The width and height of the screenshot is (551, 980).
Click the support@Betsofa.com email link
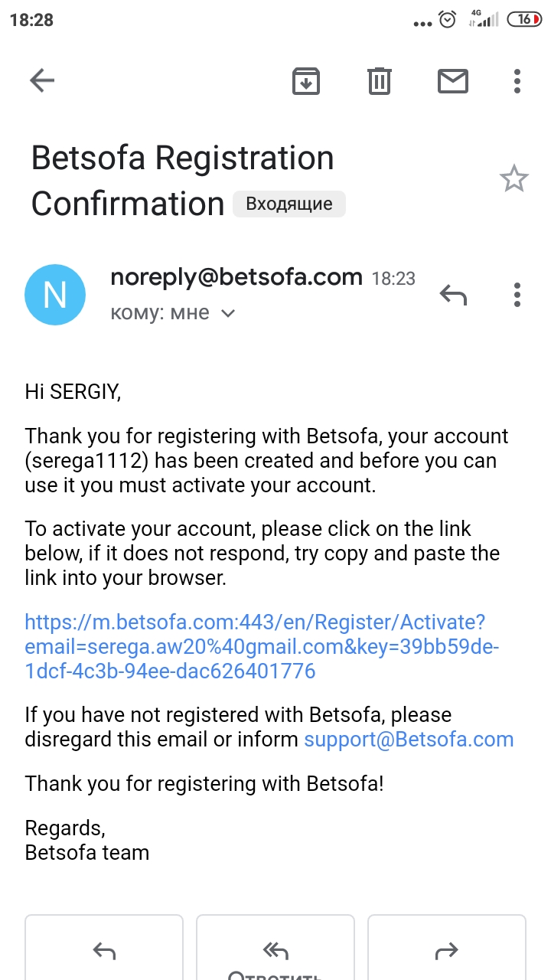pos(409,740)
